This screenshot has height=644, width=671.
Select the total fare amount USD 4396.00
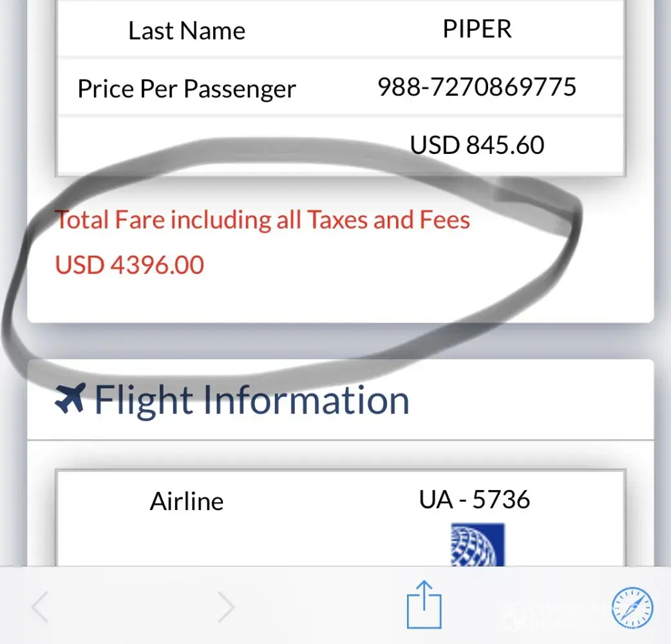(129, 265)
